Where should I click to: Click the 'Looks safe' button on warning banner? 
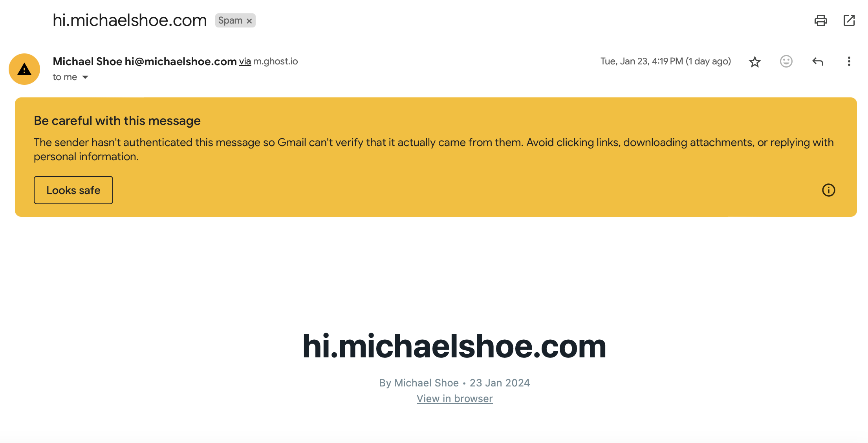click(73, 190)
